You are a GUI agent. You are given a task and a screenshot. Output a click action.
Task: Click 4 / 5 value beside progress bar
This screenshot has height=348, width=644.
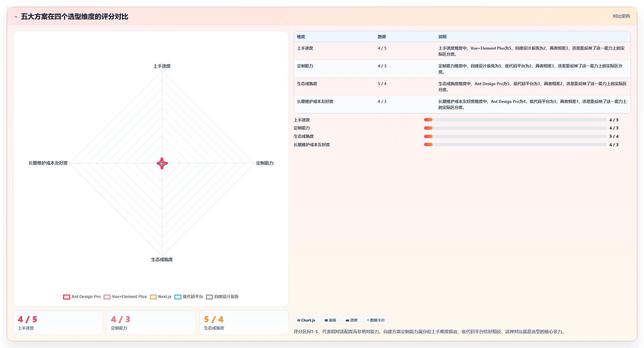[614, 120]
